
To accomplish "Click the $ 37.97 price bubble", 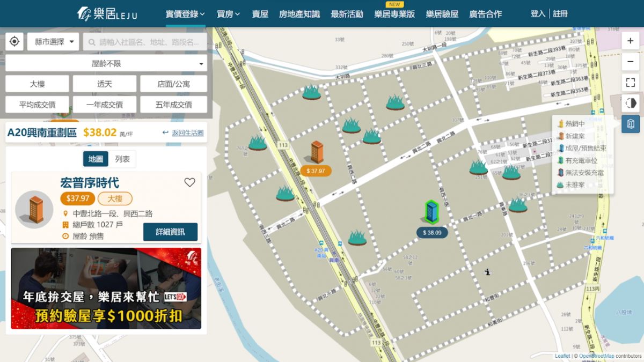I will click(x=316, y=171).
